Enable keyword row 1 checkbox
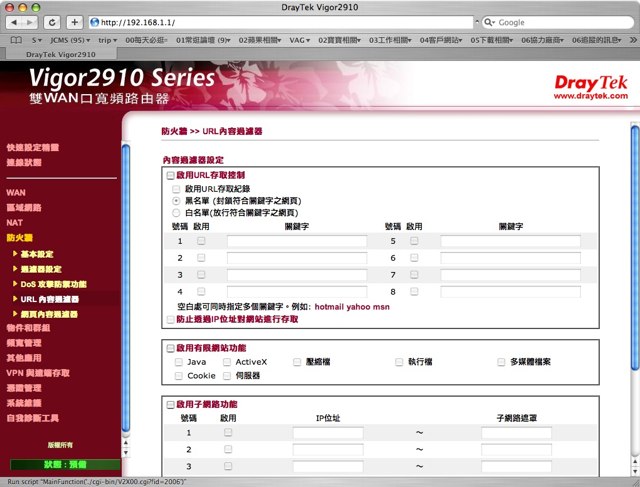 point(201,241)
